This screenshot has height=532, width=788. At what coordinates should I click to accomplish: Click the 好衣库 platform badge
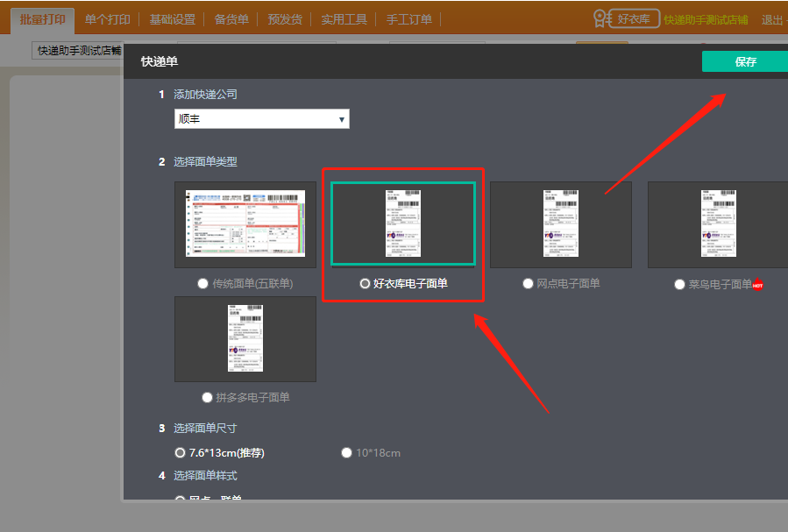pos(634,19)
